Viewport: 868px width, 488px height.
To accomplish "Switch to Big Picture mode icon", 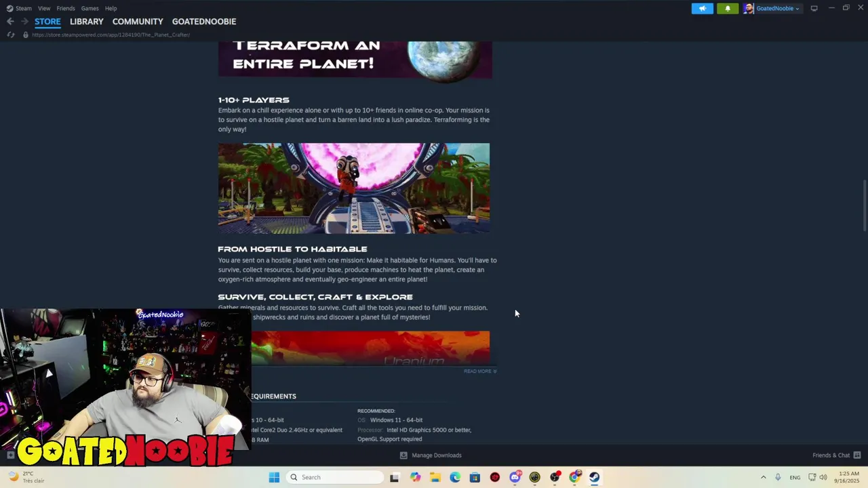I will coord(814,8).
